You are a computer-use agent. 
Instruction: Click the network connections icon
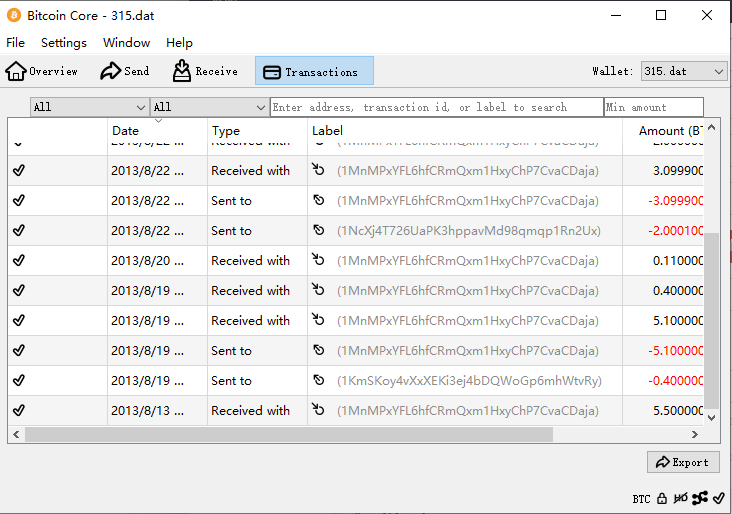(700, 498)
